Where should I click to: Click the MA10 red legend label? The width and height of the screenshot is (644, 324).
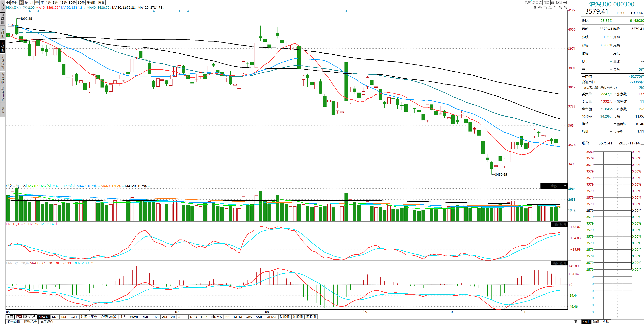click(47, 8)
